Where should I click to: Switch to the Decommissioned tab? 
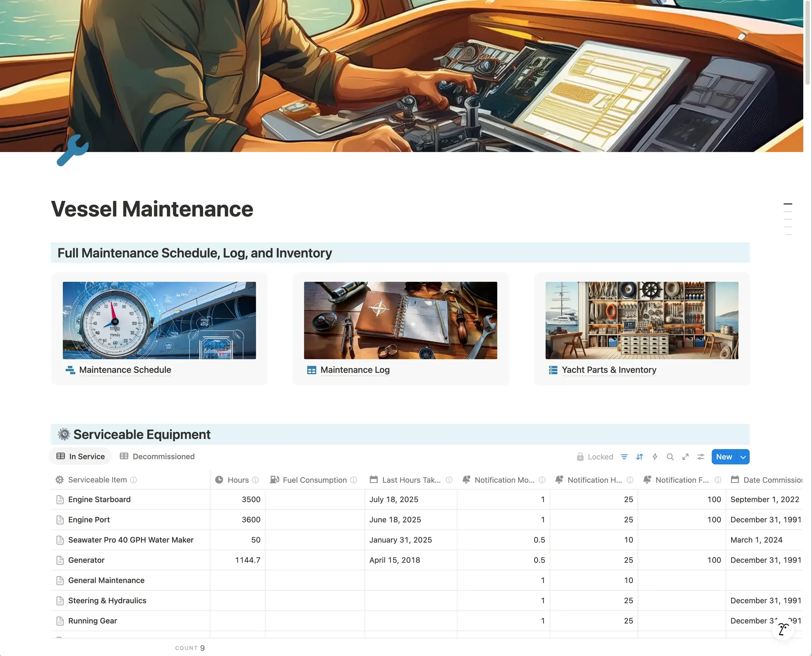[x=157, y=457]
